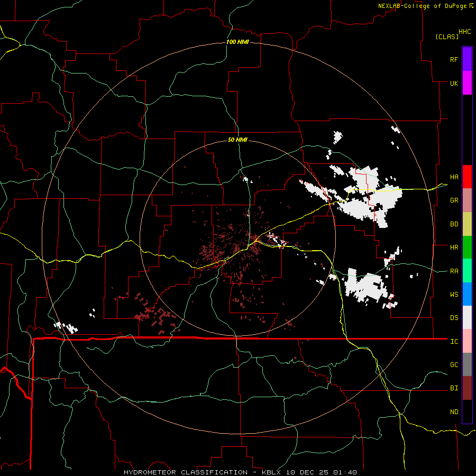Click the ND black legend block

[x=467, y=411]
